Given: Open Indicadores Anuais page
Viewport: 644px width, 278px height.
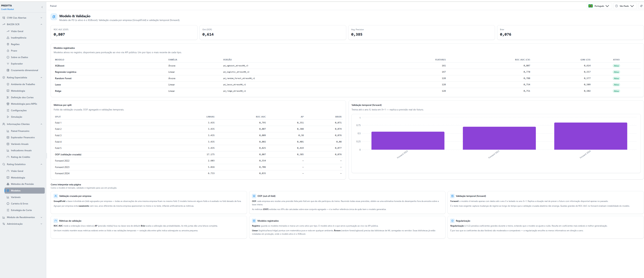Looking at the screenshot, I should coord(24,151).
